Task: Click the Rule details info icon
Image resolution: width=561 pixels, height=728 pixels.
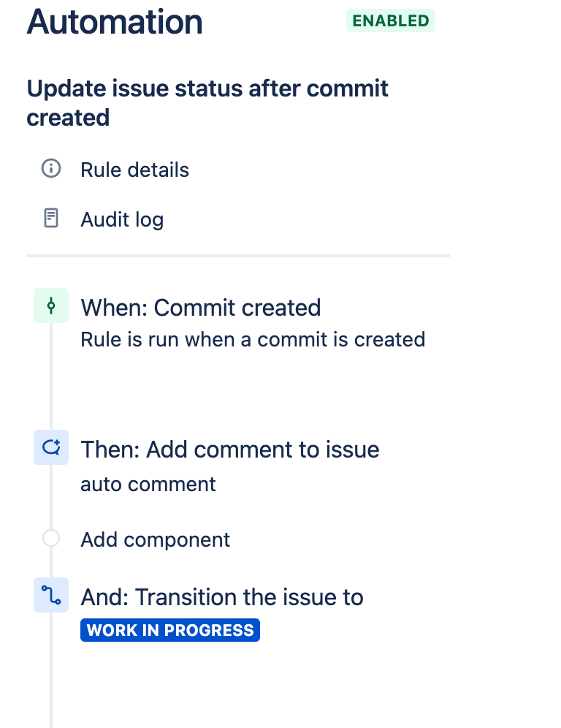Action: tap(51, 168)
